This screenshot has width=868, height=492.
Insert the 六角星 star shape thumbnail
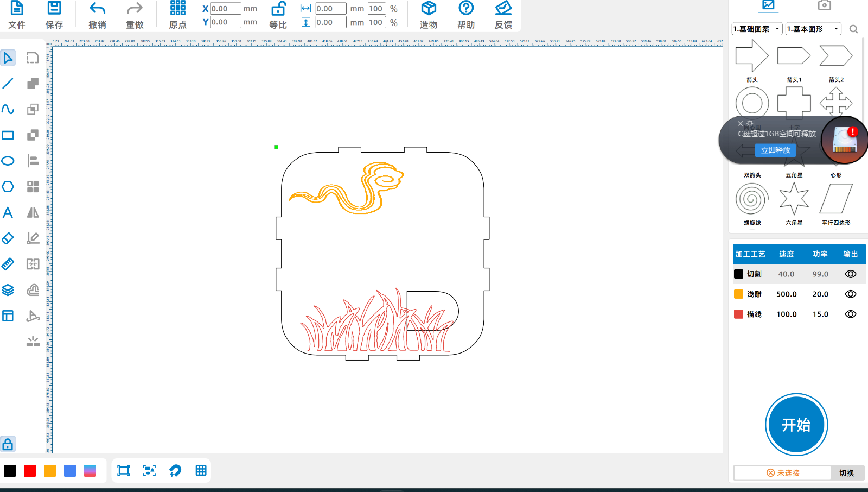click(794, 199)
